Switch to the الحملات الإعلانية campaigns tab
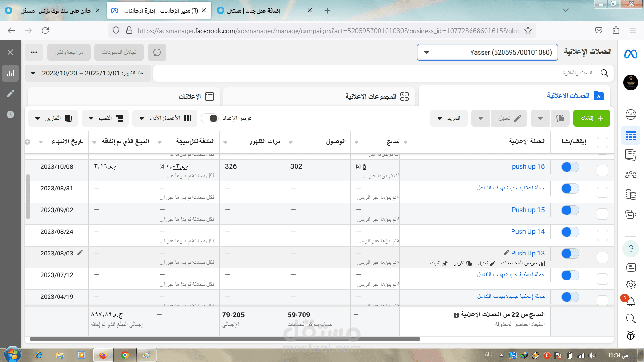644x362 pixels. 514,96
